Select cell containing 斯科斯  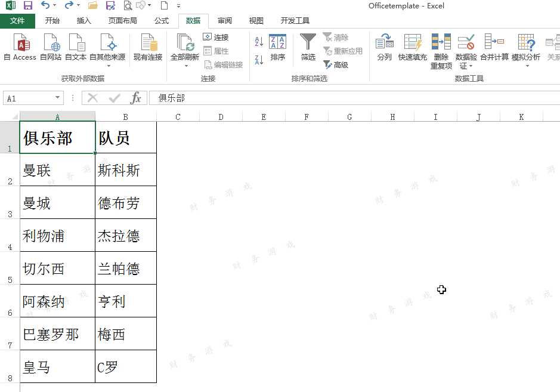(126, 169)
